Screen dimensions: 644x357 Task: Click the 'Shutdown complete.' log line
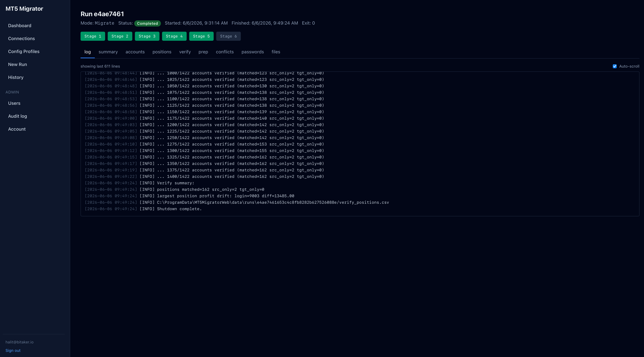click(143, 209)
